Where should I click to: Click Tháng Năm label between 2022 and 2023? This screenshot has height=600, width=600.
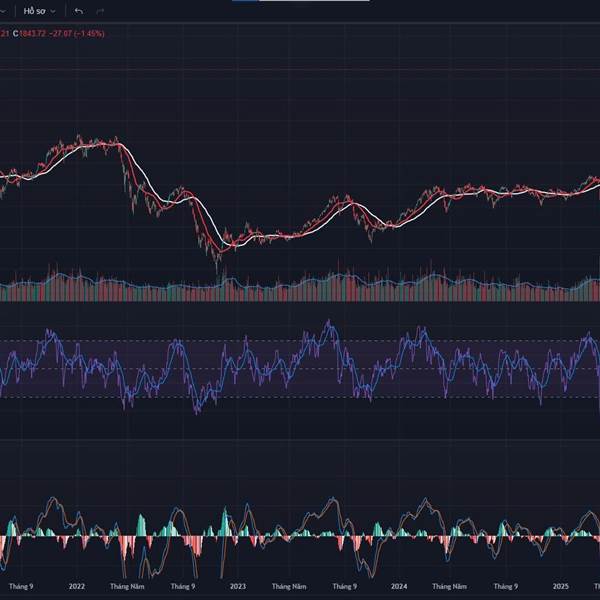[x=127, y=586]
